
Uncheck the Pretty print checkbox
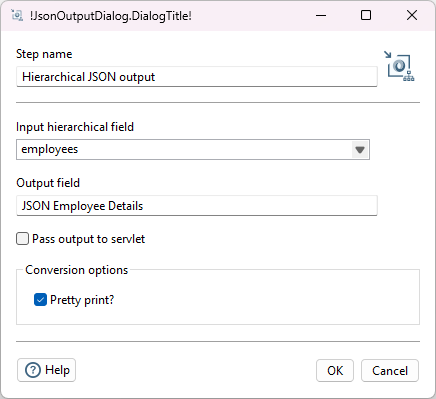pos(40,300)
